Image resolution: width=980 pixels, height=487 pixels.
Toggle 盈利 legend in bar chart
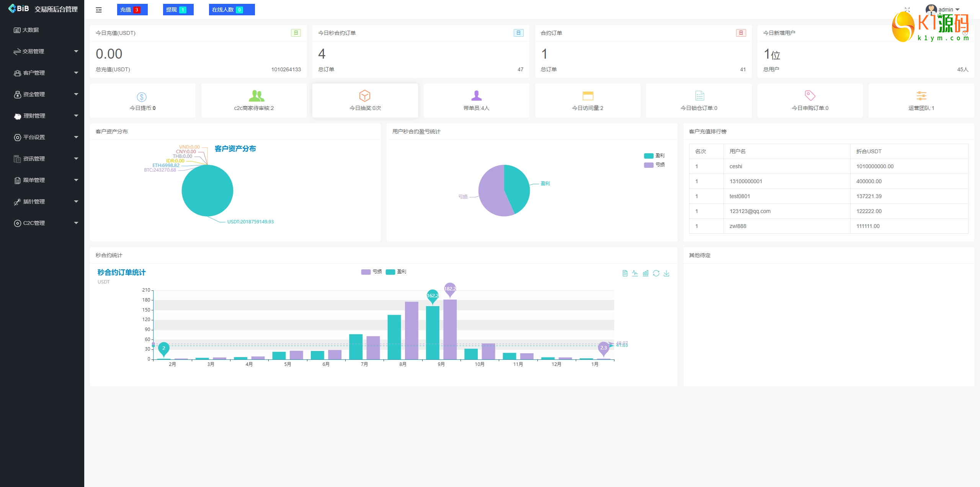(396, 272)
